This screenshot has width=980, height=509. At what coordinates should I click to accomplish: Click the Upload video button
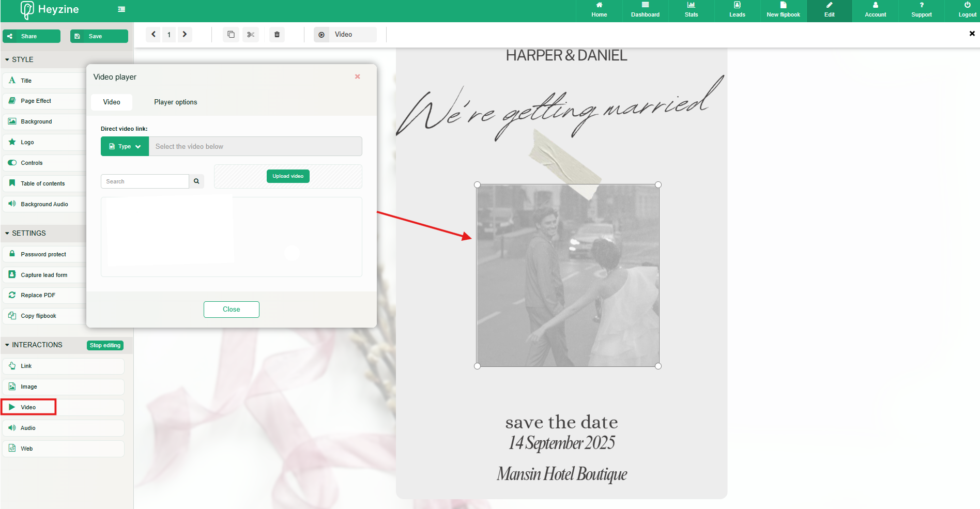[x=288, y=176]
